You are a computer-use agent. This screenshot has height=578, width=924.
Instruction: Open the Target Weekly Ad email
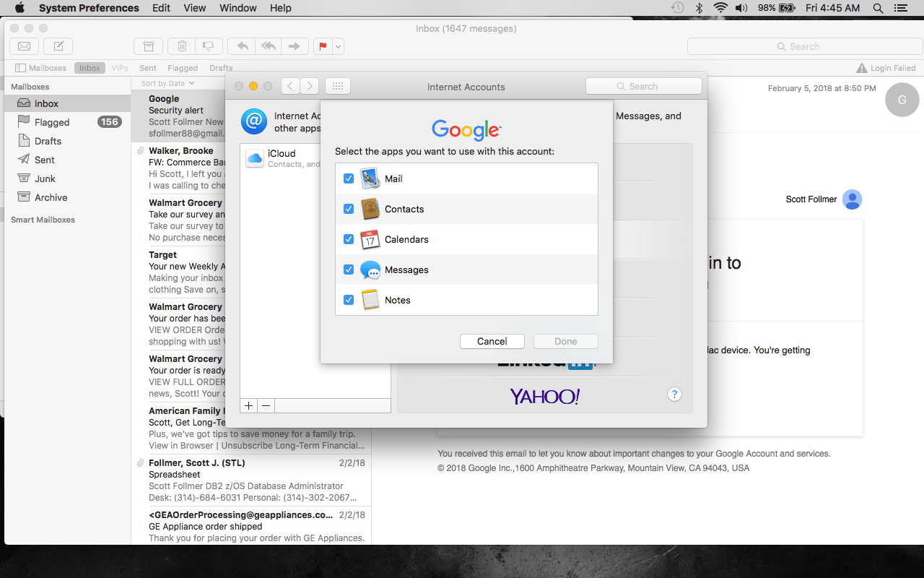179,272
